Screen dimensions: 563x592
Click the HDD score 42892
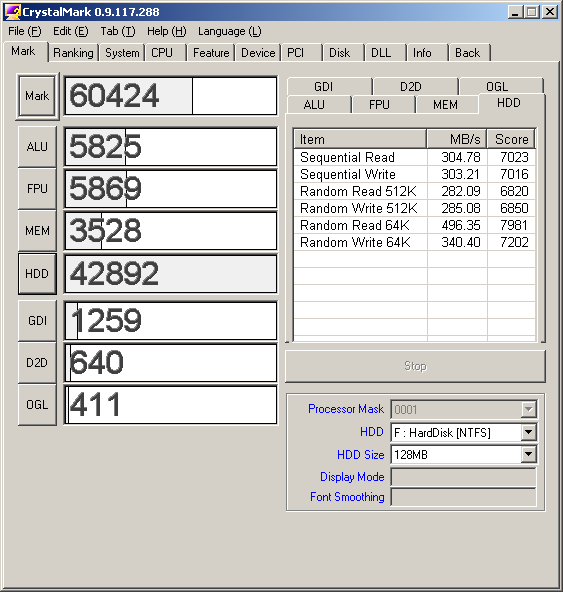point(114,273)
